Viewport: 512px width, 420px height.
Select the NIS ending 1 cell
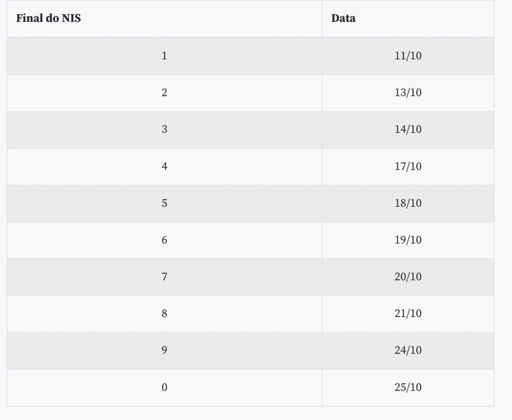(164, 56)
